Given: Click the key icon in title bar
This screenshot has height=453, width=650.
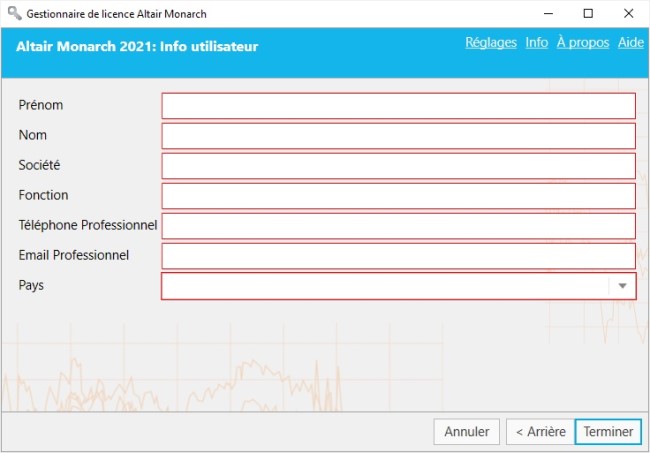Looking at the screenshot, I should (14, 14).
